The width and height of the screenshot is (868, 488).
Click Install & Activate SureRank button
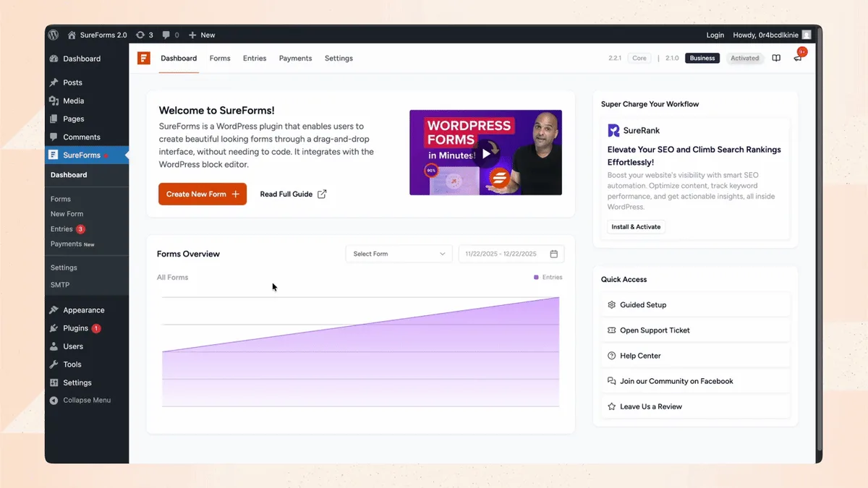click(637, 226)
